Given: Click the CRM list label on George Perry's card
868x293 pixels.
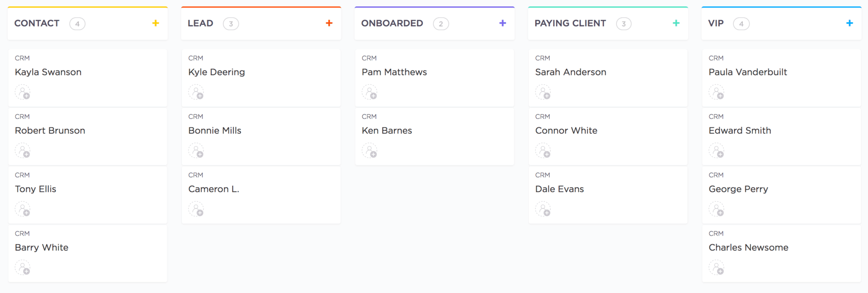Looking at the screenshot, I should pos(716,175).
